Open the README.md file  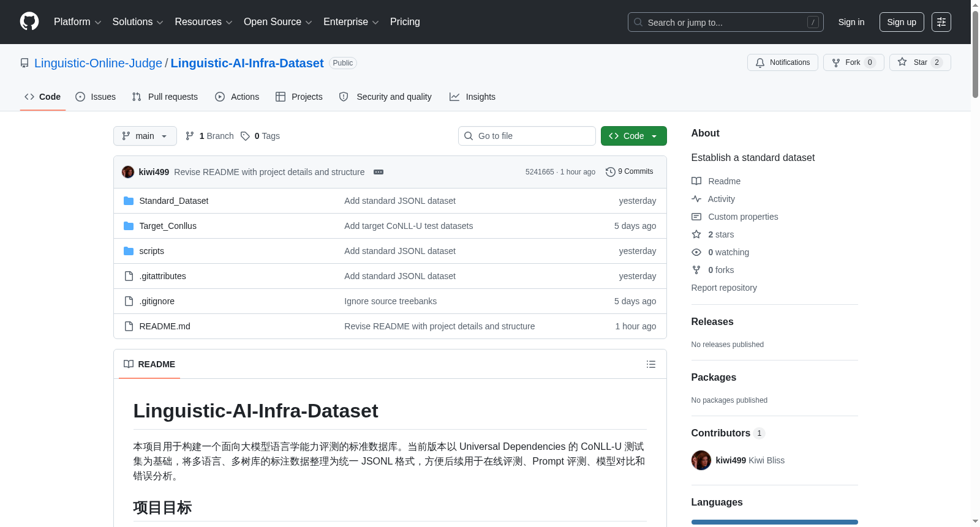pyautogui.click(x=165, y=326)
